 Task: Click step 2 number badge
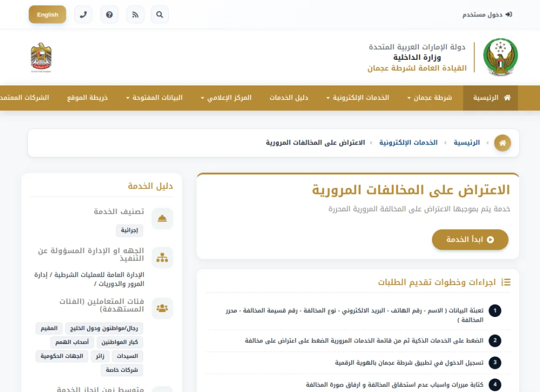coord(495,341)
